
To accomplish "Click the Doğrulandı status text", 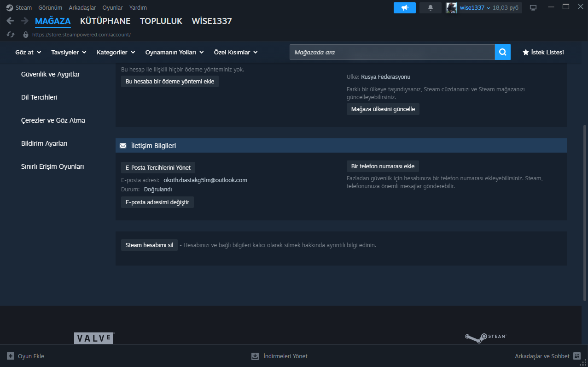I will click(158, 189).
